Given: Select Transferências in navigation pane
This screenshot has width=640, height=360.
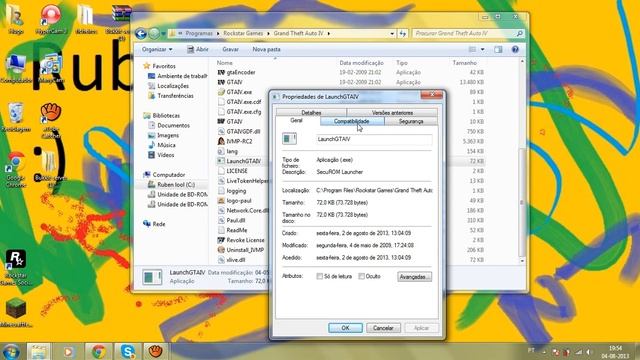Looking at the screenshot, I should (171, 96).
